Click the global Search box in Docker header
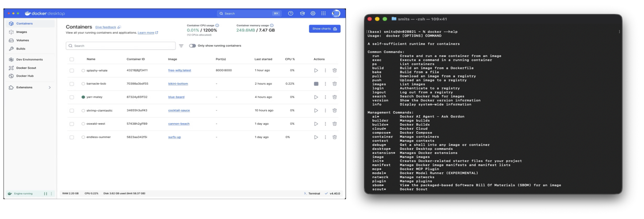Image resolution: width=644 pixels, height=219 pixels. click(x=249, y=13)
